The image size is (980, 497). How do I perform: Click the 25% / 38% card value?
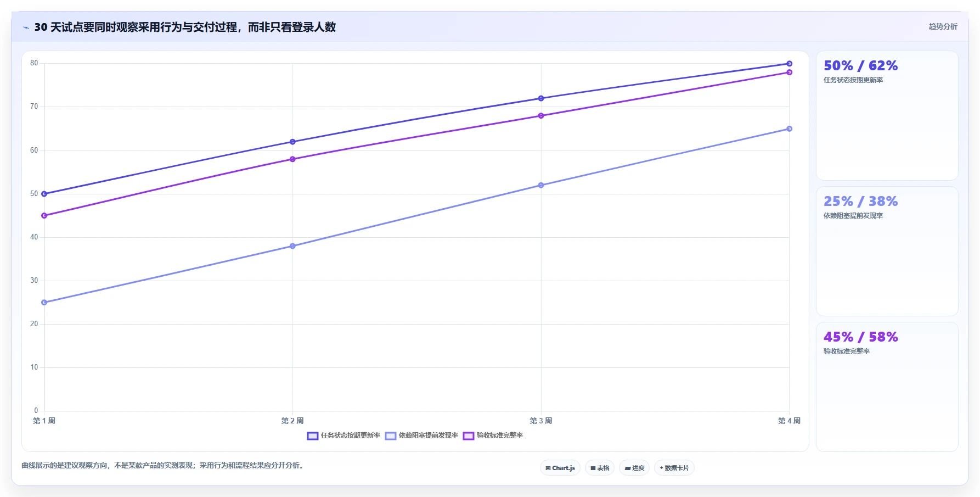click(860, 202)
